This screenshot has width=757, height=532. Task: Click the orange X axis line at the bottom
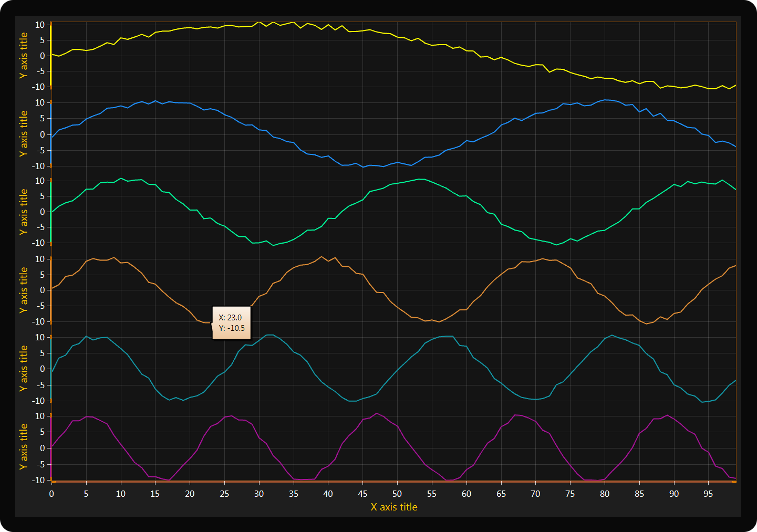(394, 481)
